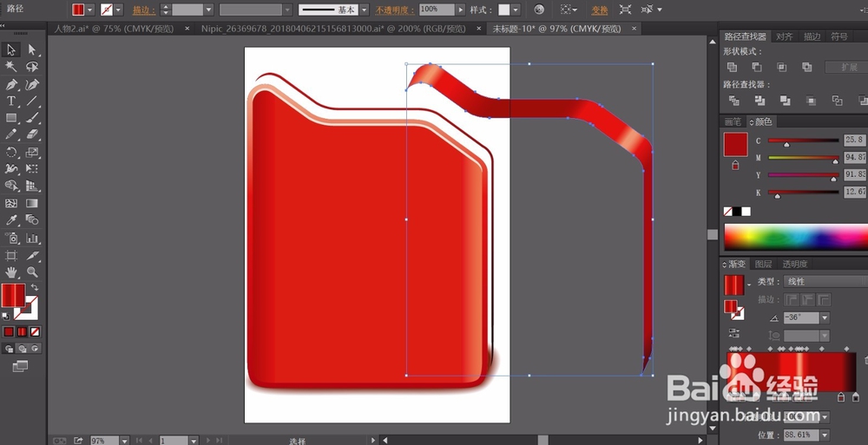Click the 描边 stroke link in control bar
The height and width of the screenshot is (445, 868).
point(144,10)
